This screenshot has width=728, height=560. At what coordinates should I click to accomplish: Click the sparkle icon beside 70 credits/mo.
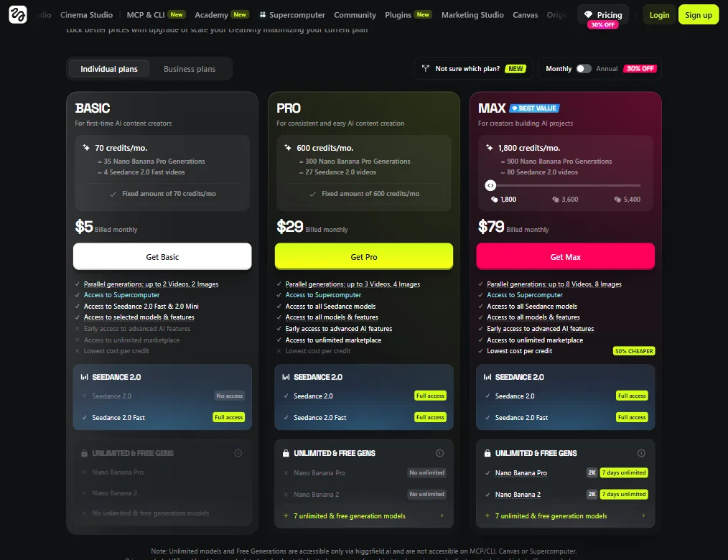coord(86,148)
